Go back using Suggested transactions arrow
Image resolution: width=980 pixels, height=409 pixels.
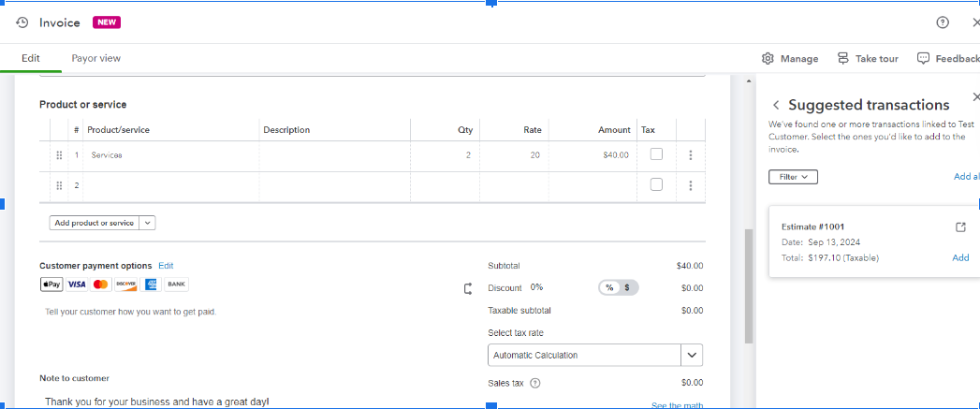point(776,106)
